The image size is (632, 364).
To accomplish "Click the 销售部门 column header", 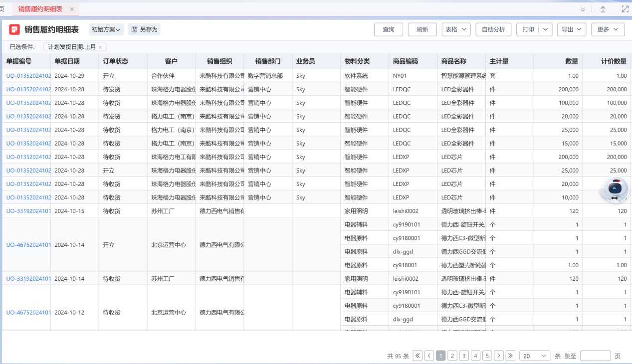I will tap(268, 61).
